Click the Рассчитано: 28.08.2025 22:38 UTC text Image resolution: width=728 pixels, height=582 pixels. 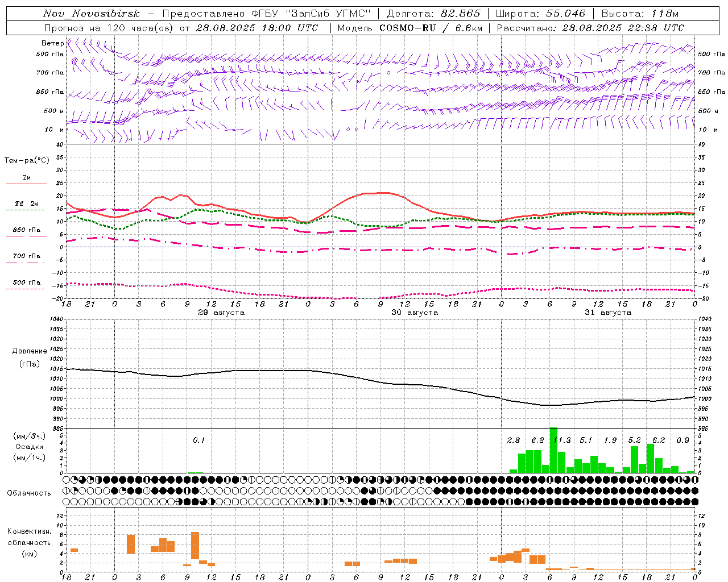click(590, 28)
